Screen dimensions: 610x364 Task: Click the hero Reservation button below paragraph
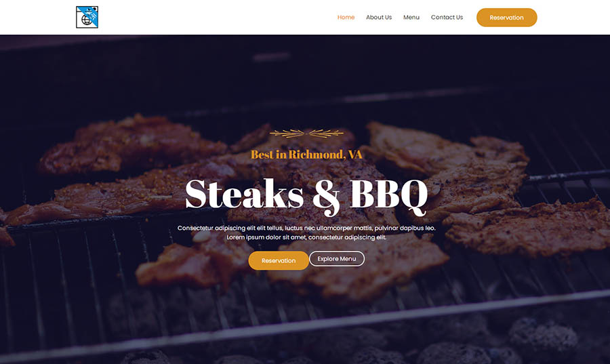pos(279,260)
